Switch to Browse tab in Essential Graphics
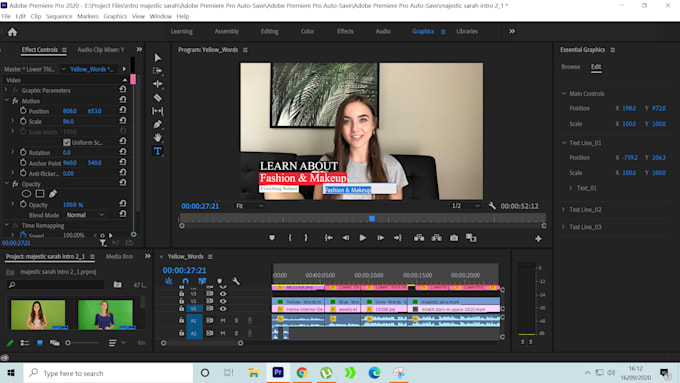The width and height of the screenshot is (680, 383). tap(570, 67)
